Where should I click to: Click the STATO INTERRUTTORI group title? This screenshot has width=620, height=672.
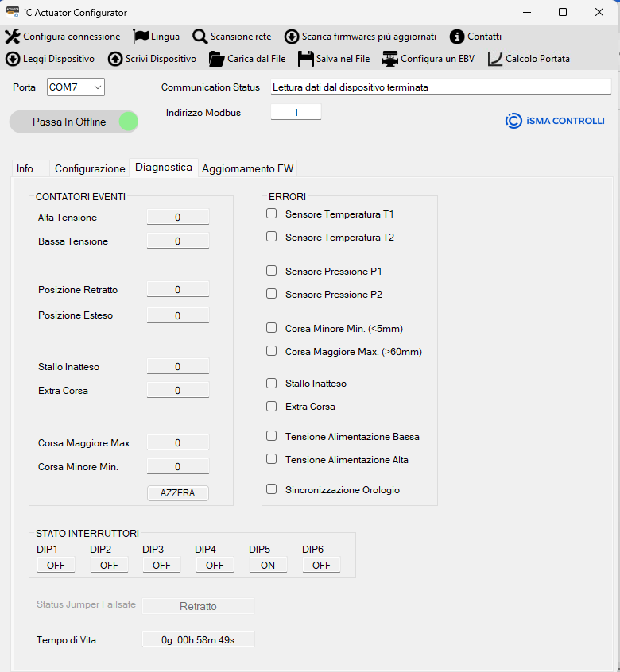[87, 534]
